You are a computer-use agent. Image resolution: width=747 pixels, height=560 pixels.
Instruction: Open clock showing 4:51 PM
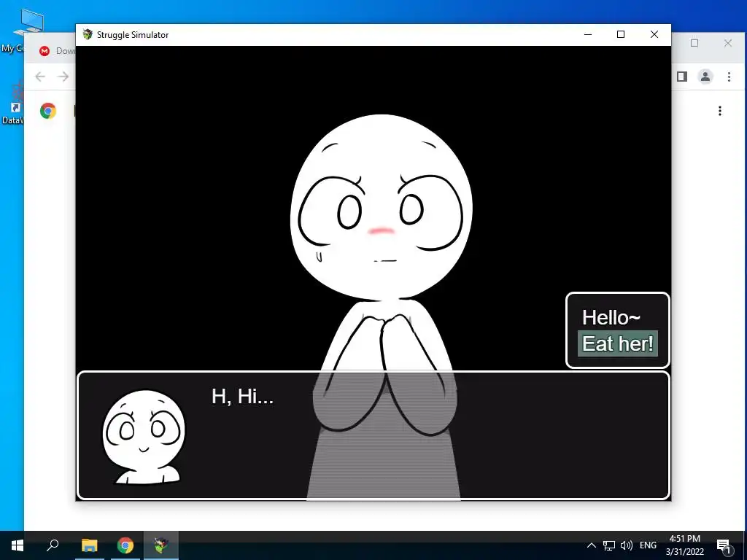point(684,545)
